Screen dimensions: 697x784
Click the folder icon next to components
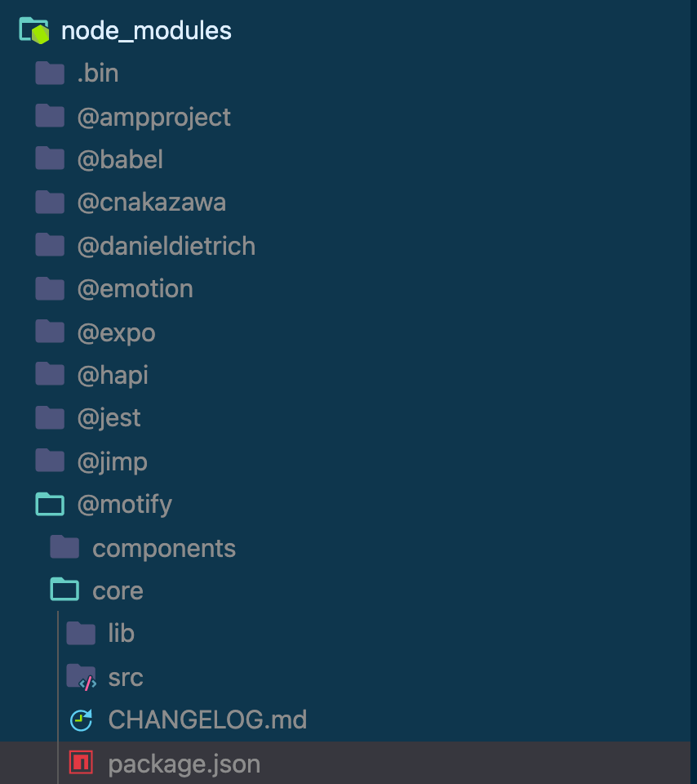(64, 547)
